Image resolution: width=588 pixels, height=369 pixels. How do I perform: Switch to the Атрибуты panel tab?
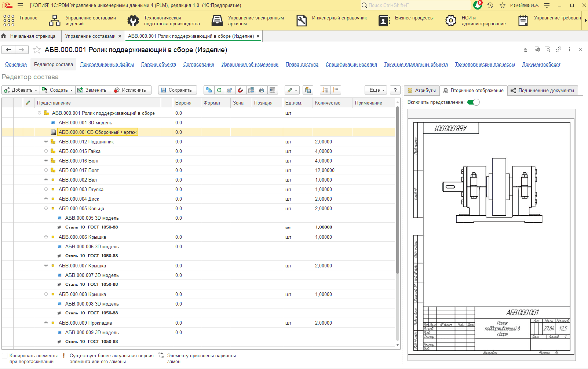coord(421,90)
